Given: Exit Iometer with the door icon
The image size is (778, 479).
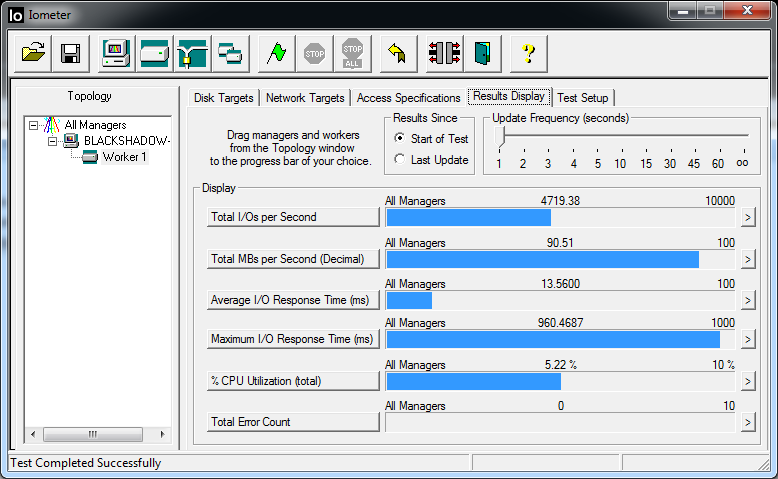Looking at the screenshot, I should click(482, 53).
